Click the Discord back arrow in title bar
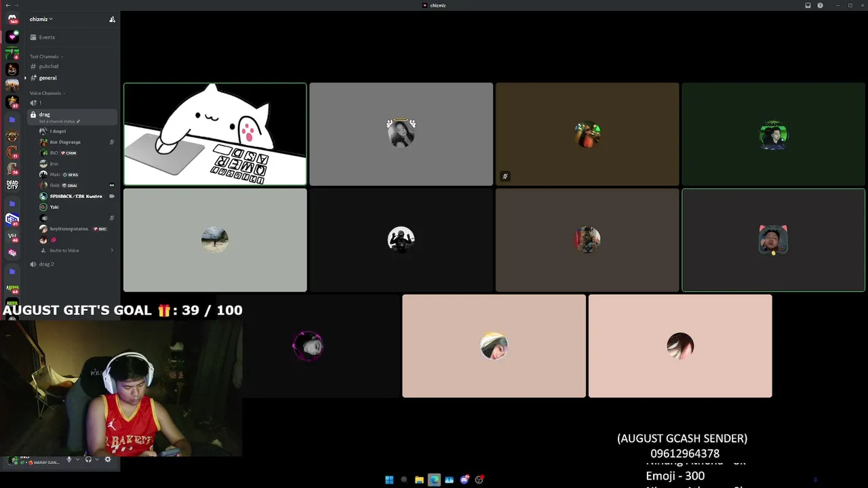 click(7, 5)
